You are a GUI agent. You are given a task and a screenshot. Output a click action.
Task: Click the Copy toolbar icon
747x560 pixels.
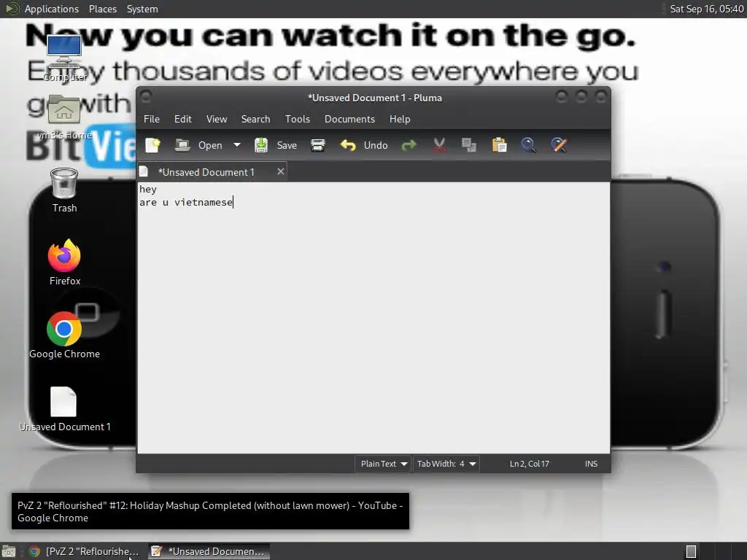(x=469, y=145)
